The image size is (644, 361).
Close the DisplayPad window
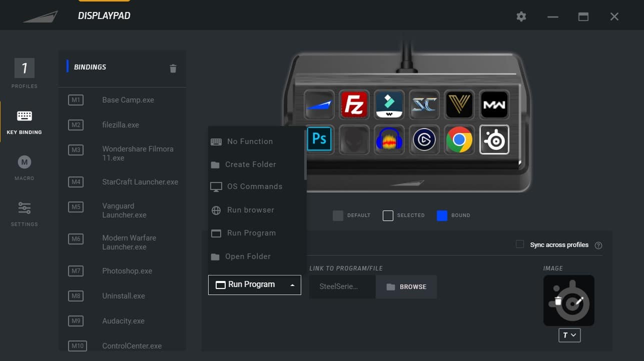[614, 16]
